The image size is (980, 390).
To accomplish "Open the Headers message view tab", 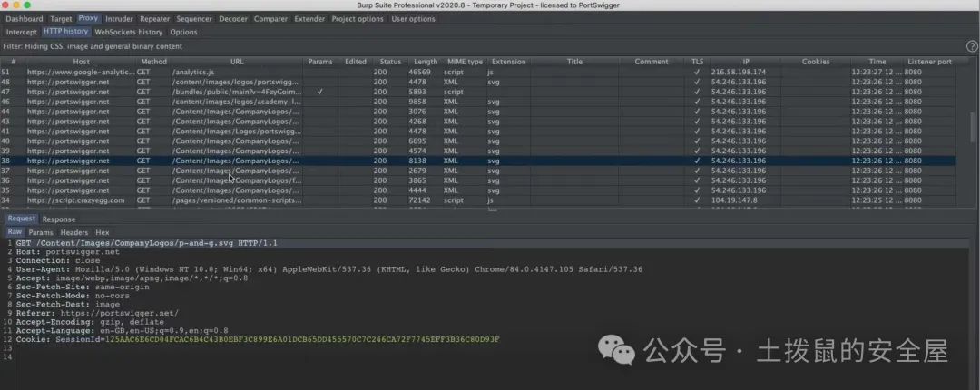I will [74, 232].
